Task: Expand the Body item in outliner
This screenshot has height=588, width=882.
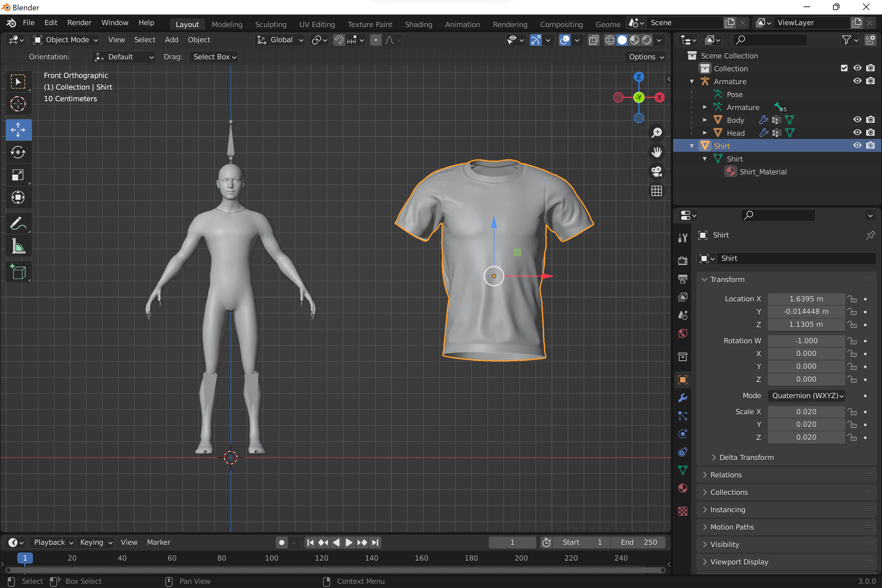Action: (705, 120)
